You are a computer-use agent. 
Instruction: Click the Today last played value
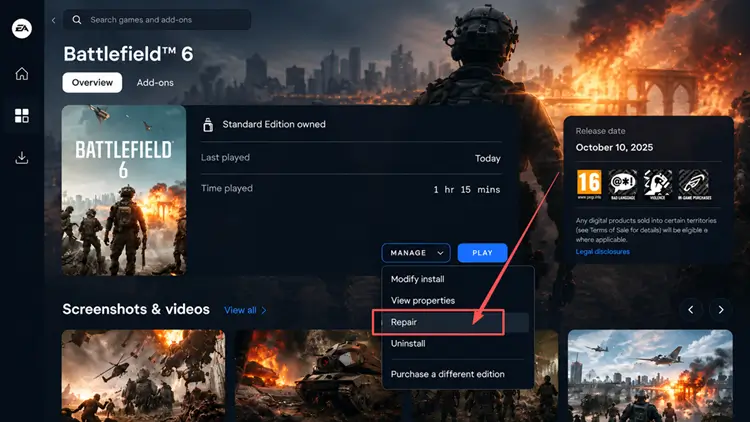tap(487, 158)
